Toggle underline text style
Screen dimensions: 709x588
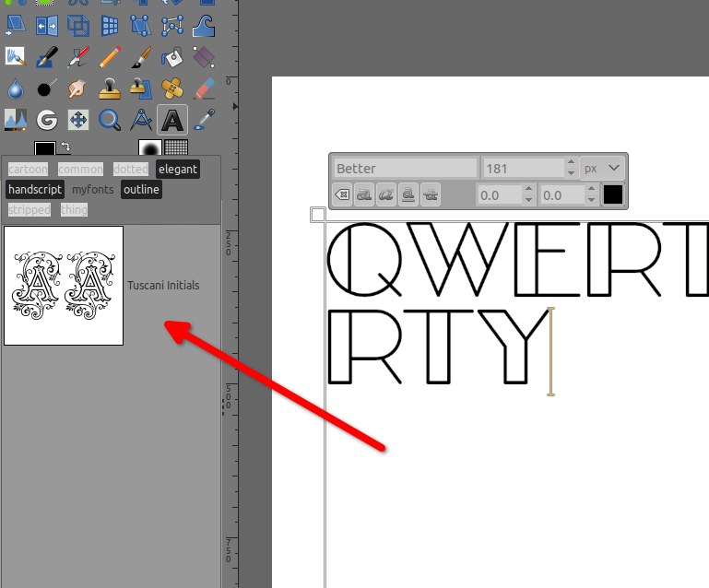click(408, 194)
